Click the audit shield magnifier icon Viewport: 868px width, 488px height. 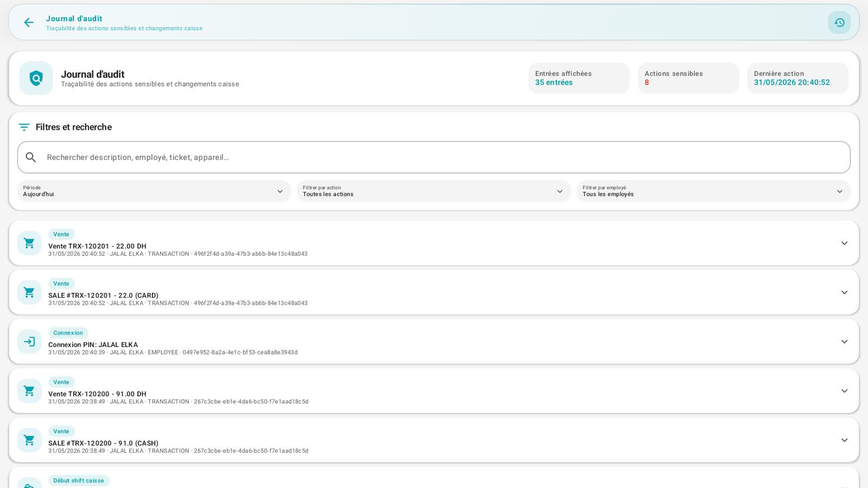tap(36, 78)
